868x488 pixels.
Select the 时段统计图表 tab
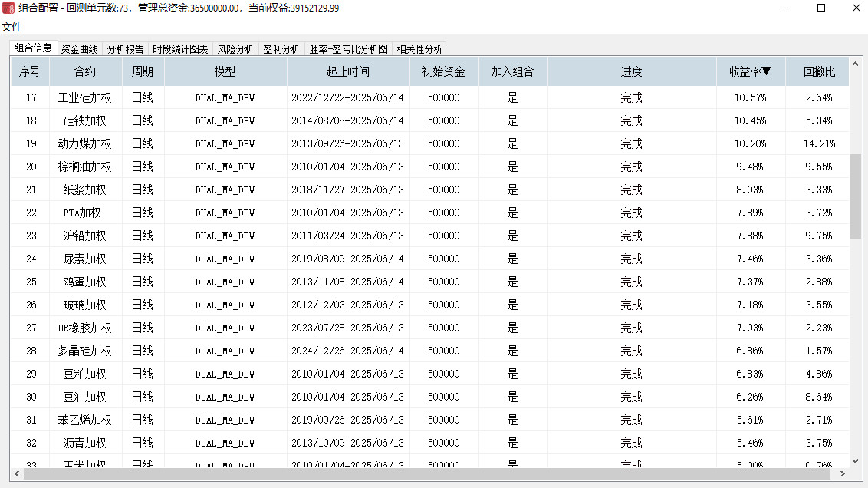point(180,49)
